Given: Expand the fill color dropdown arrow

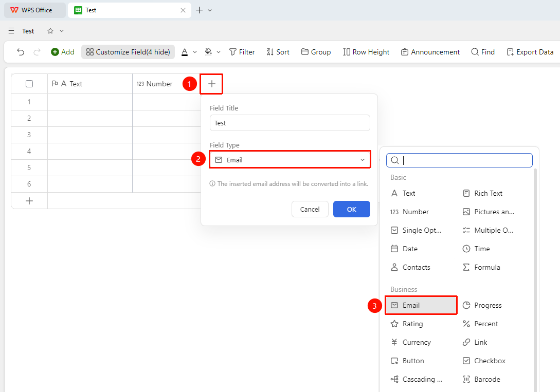Looking at the screenshot, I should tap(219, 52).
